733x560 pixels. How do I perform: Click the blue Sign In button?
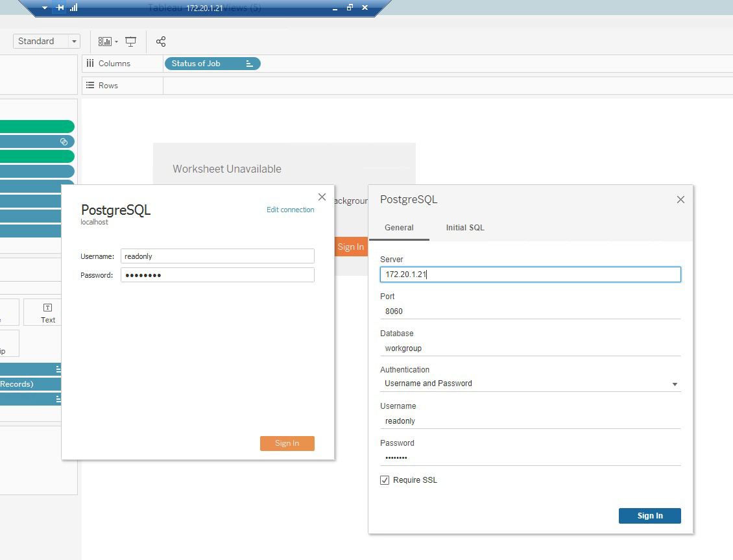coord(650,516)
